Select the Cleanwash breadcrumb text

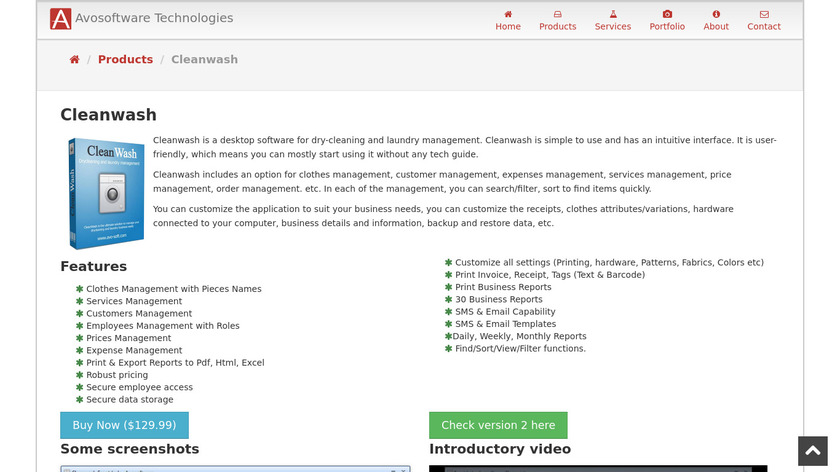tap(205, 59)
